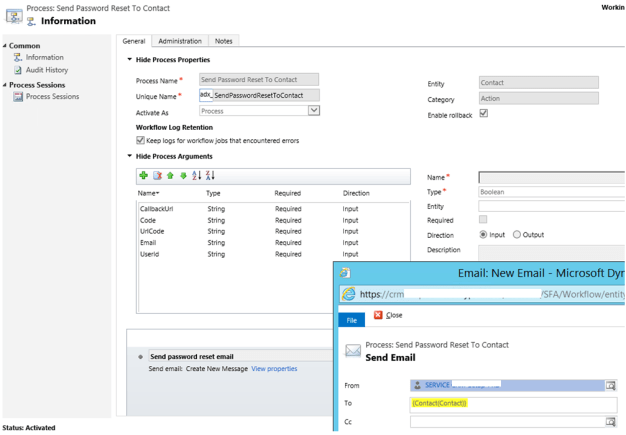Sort arguments ascending A to Z
Viewport: 626px width, 435px height.
click(197, 176)
